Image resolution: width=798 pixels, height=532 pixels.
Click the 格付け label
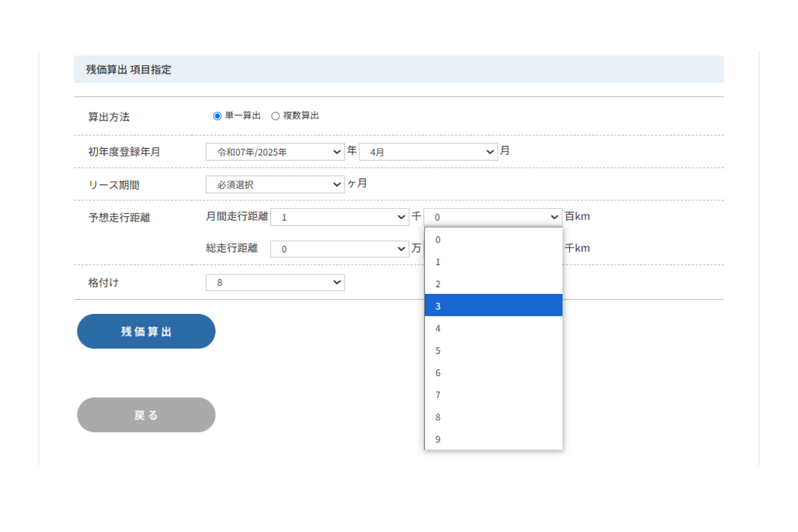pyautogui.click(x=104, y=283)
